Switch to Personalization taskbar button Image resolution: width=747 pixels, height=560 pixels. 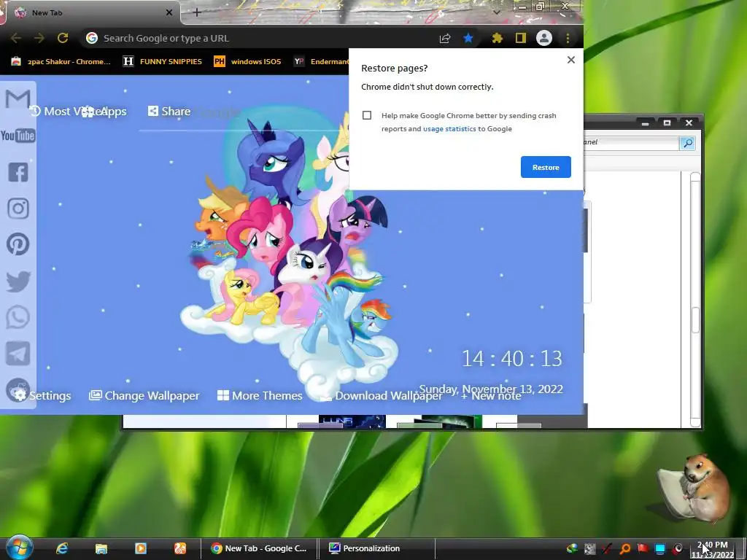376,548
